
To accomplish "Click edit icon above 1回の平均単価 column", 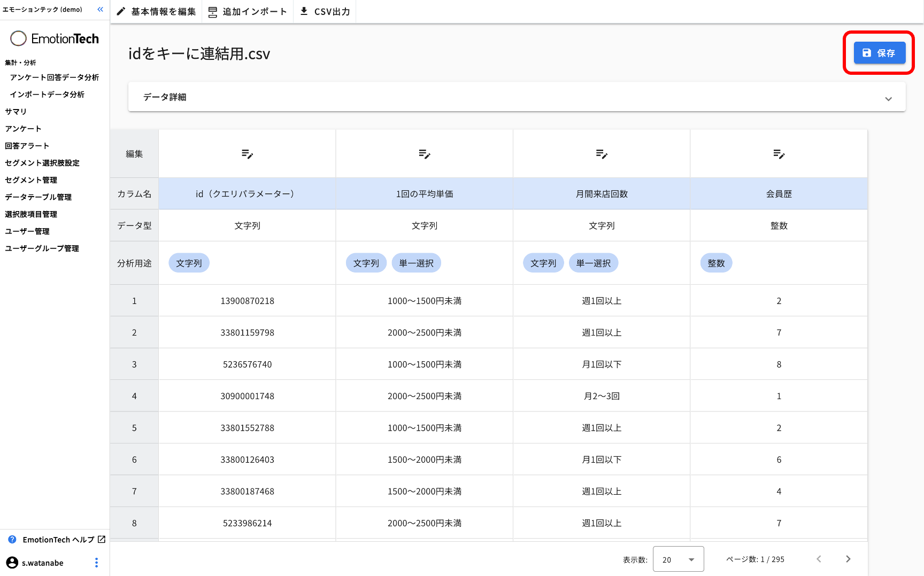I will tap(425, 154).
